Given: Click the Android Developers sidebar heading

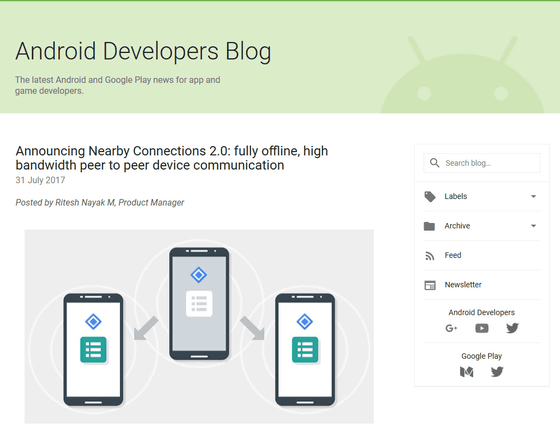Looking at the screenshot, I should pos(481,313).
